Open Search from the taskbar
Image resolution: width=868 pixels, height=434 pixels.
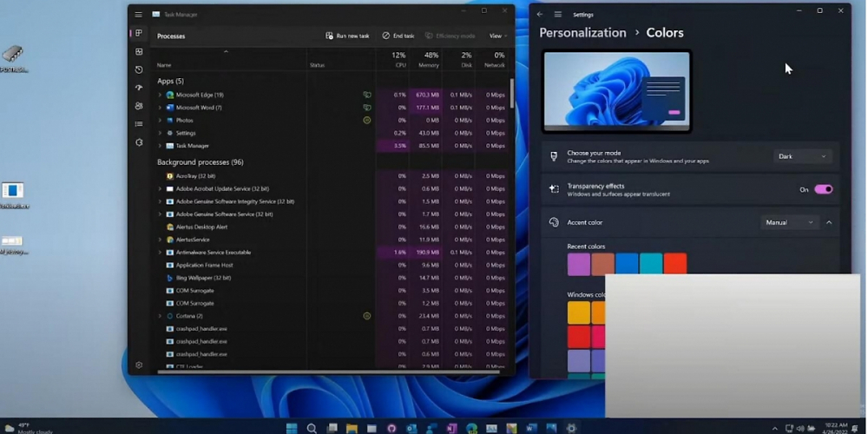click(312, 429)
